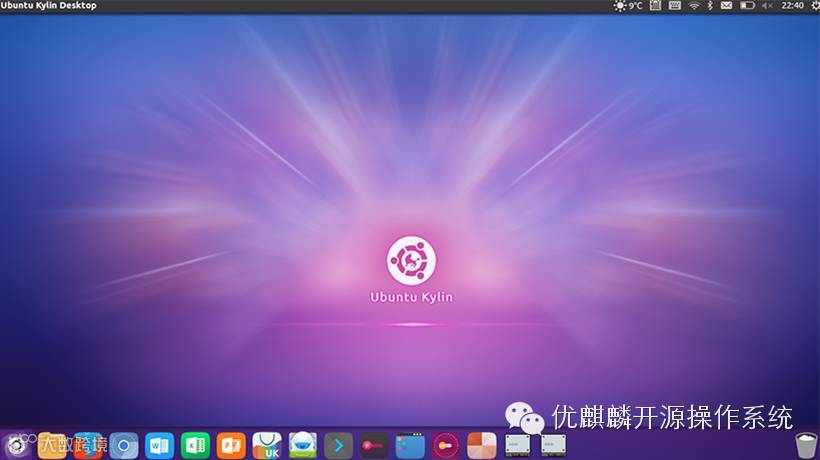Open the white-domed green app icon in the dock
Viewport: 820px width, 460px height.
coord(302,446)
